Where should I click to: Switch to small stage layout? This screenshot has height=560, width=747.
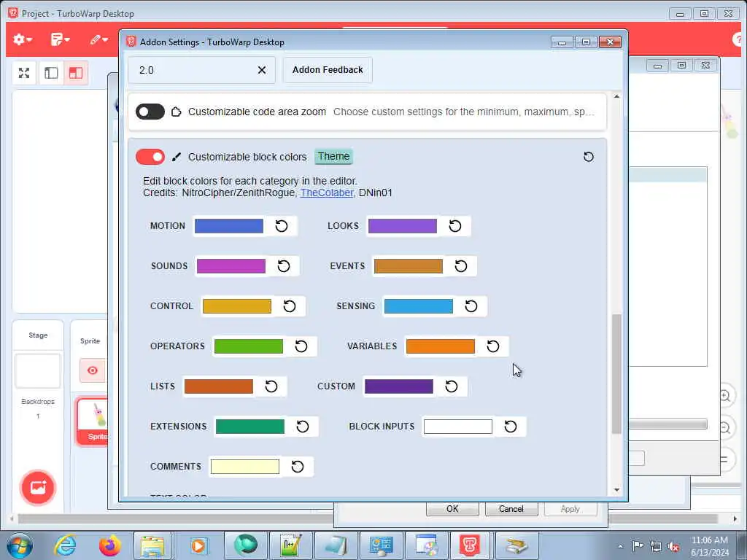52,73
